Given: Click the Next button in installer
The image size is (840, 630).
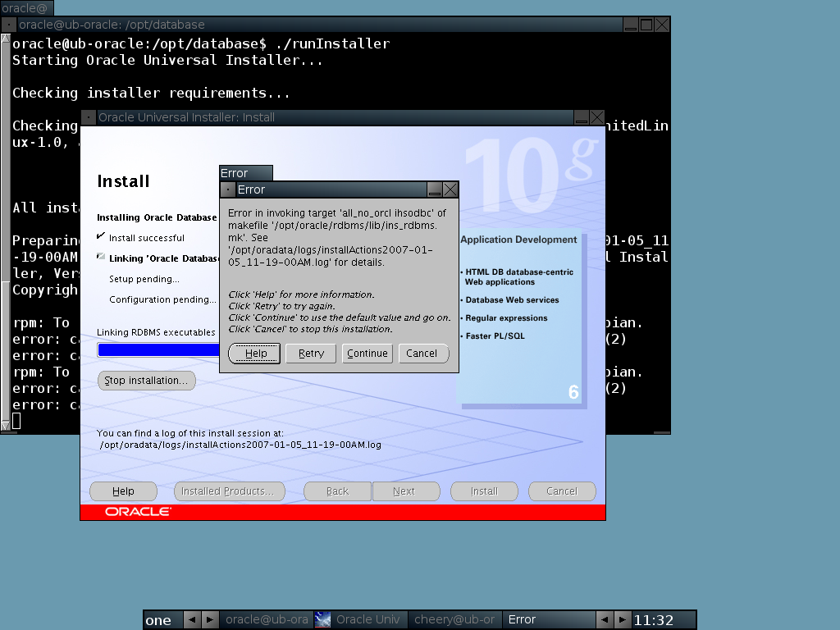Looking at the screenshot, I should (406, 491).
